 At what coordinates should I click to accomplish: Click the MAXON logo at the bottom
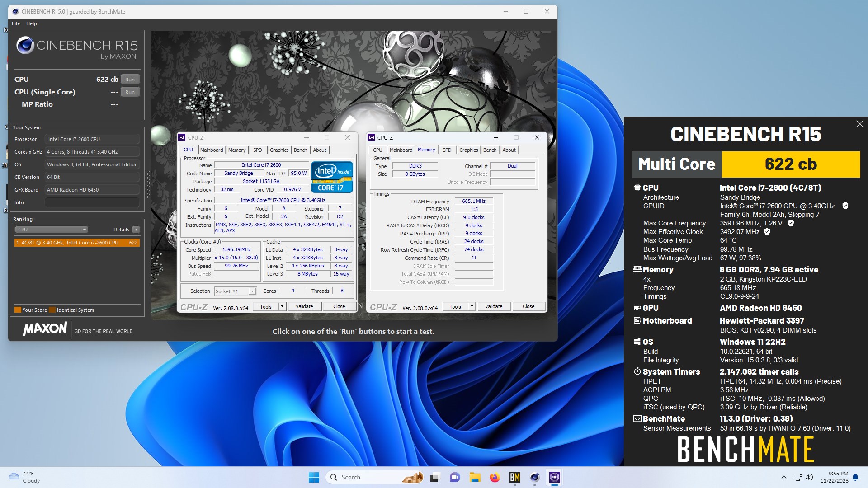coord(45,329)
